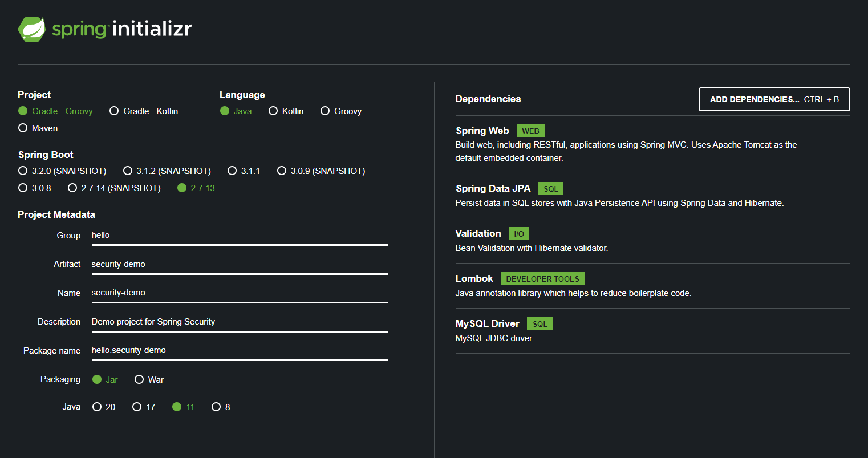Click the Validation dependency title
Screen dimensions: 868x458
[478, 234]
